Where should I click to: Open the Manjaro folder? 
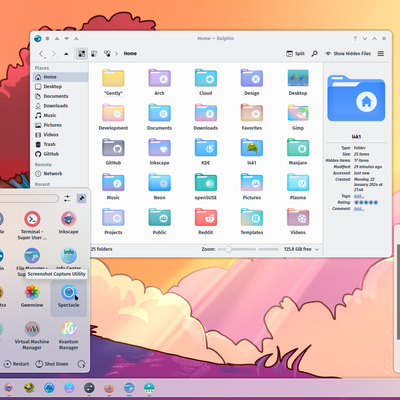pos(298,152)
